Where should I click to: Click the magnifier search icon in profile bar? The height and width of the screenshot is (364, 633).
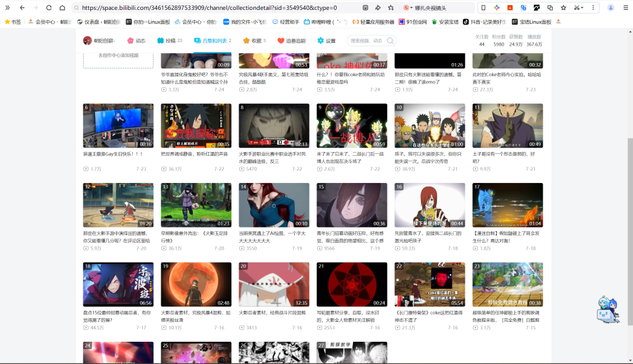pos(390,40)
